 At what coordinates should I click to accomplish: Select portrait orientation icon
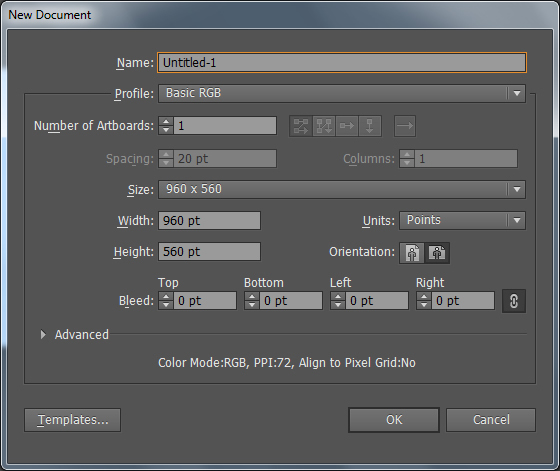pos(412,253)
